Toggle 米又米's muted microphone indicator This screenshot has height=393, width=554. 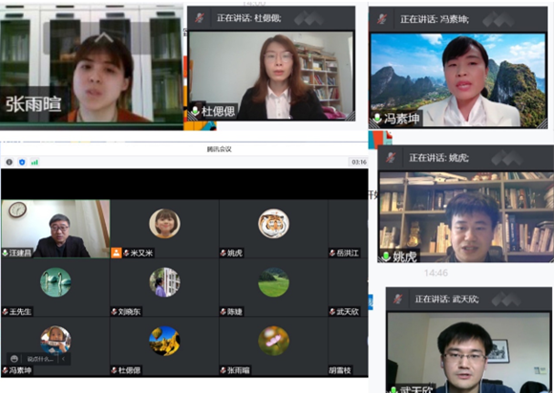pyautogui.click(x=126, y=253)
